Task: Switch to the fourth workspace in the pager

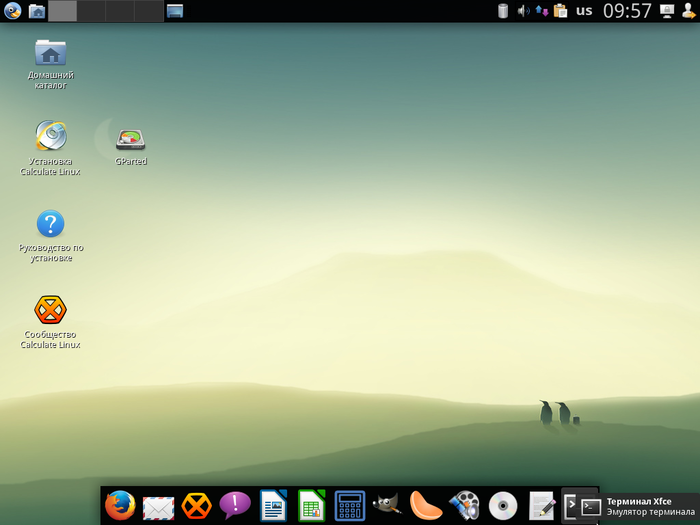Action: tap(148, 11)
